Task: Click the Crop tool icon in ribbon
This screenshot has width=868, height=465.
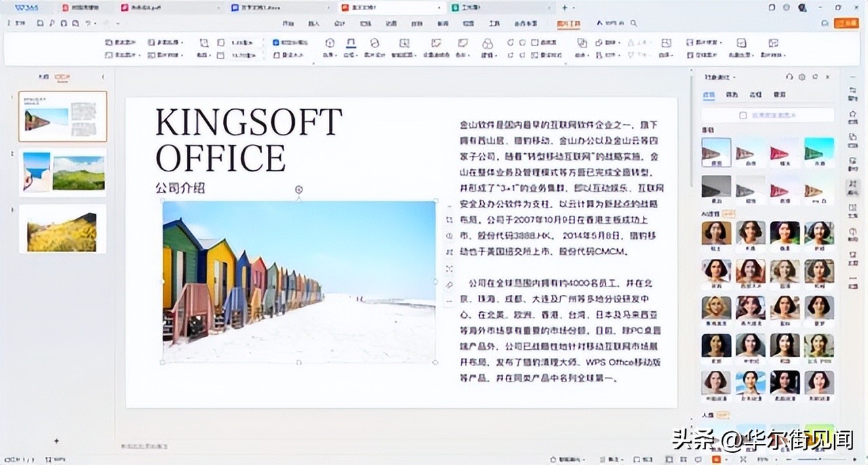Action: 203,43
